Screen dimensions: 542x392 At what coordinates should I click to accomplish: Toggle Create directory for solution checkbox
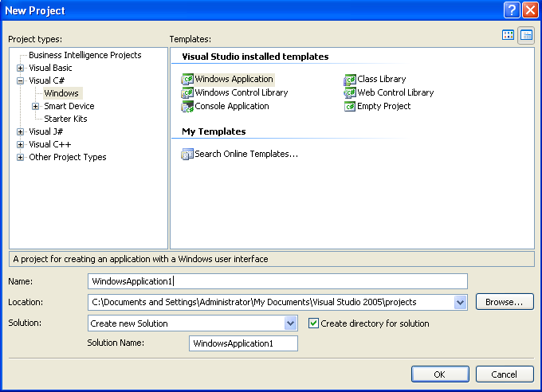313,323
